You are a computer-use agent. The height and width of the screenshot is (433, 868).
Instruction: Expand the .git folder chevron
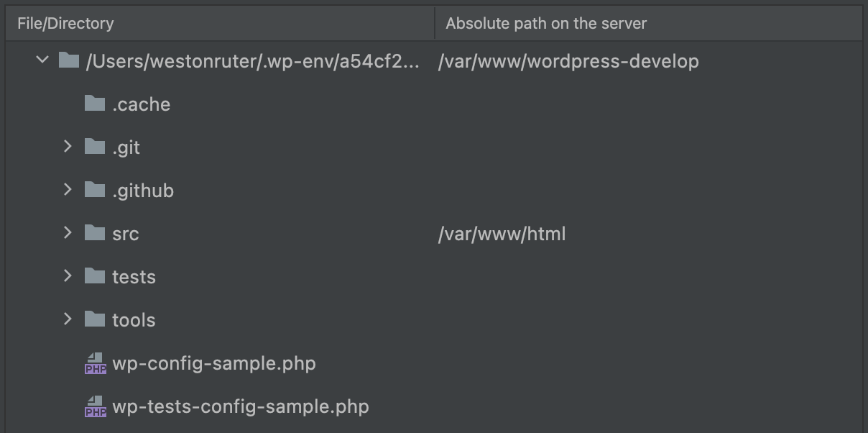(68, 147)
